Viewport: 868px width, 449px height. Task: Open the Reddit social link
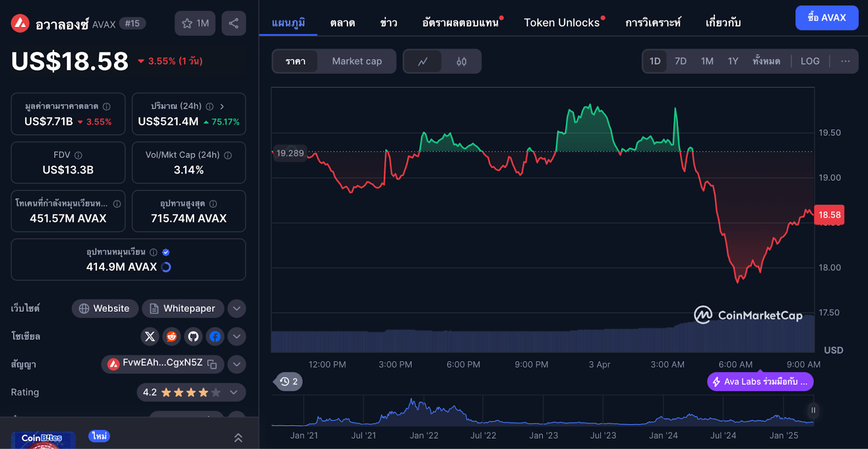pos(171,337)
